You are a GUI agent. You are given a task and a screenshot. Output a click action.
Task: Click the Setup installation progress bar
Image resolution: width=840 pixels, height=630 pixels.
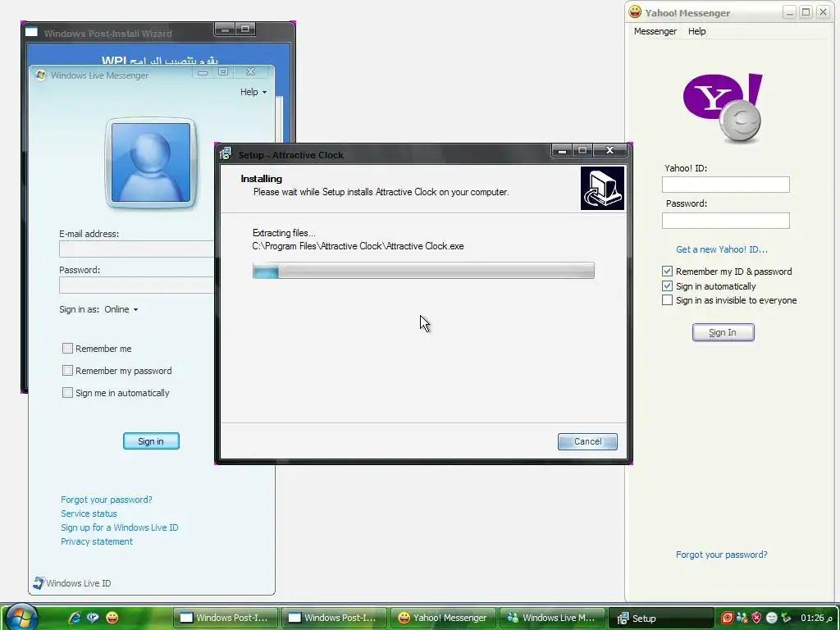click(x=423, y=271)
